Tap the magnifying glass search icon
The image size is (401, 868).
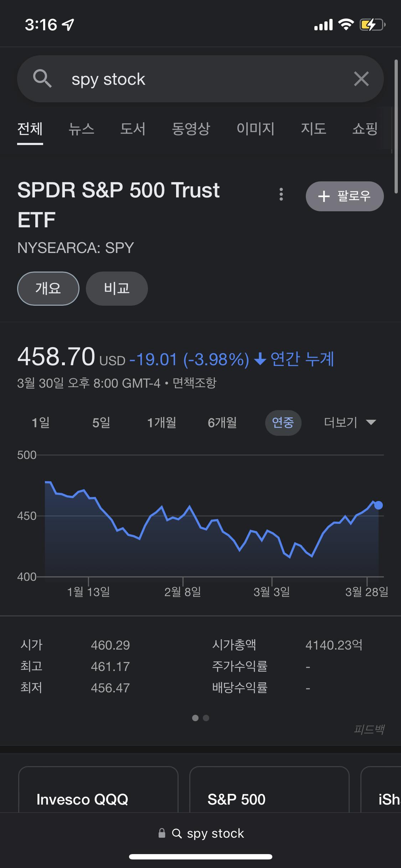click(x=42, y=79)
